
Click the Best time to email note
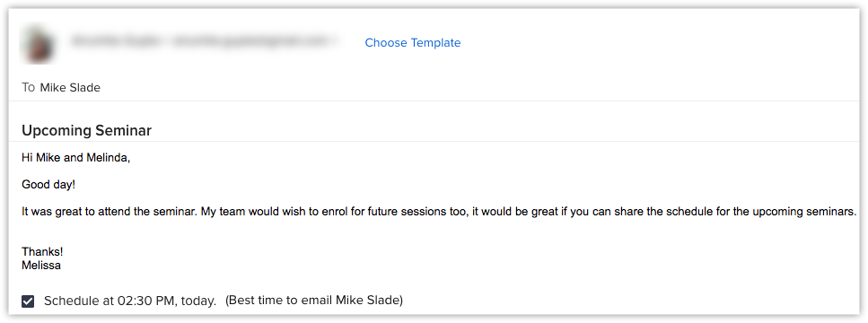click(x=314, y=301)
